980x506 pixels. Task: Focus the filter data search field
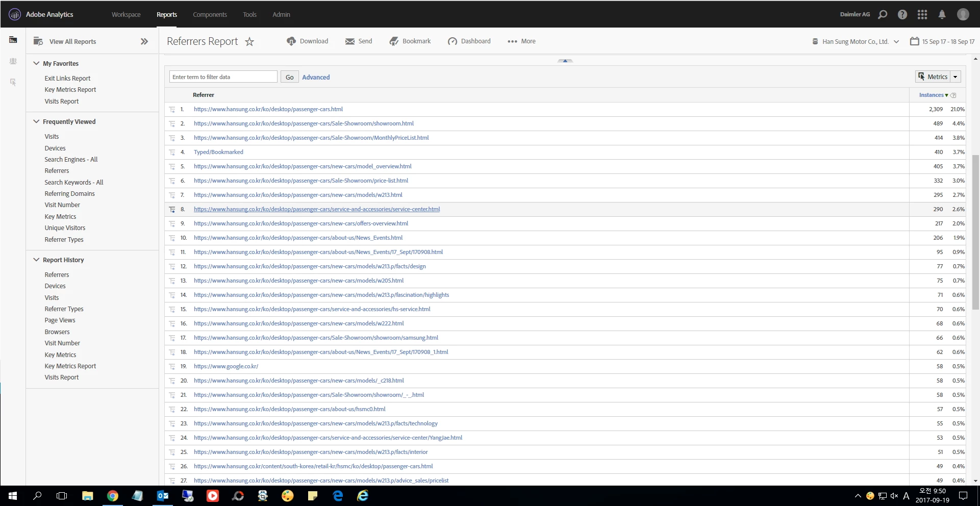(x=223, y=77)
